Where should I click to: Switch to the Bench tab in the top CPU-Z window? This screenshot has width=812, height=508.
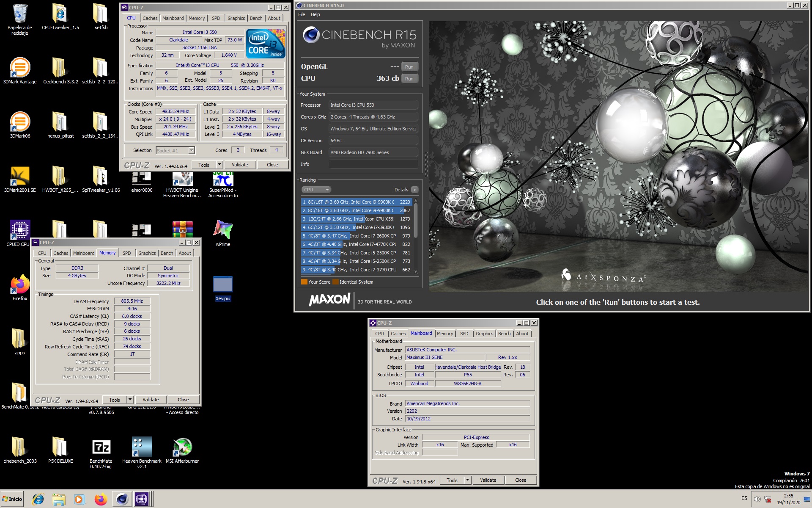(x=256, y=18)
